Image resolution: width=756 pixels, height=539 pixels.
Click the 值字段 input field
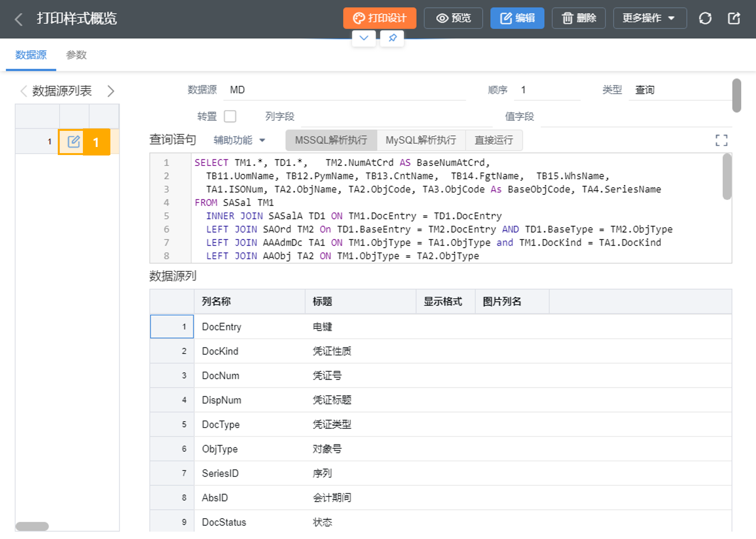coord(636,117)
